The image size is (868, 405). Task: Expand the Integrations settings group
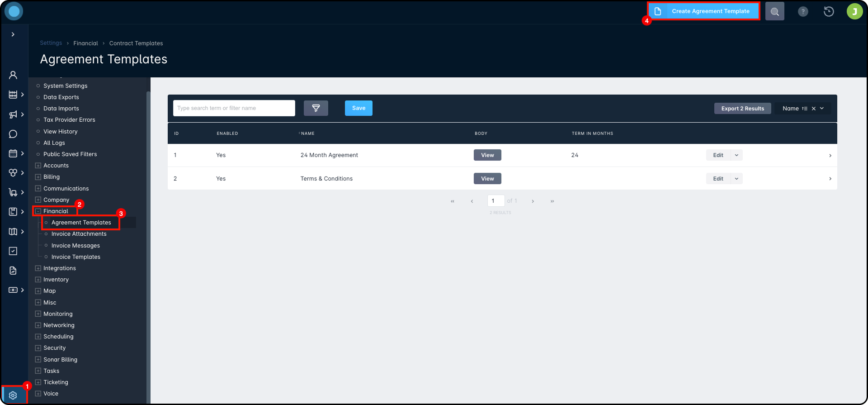pyautogui.click(x=38, y=268)
